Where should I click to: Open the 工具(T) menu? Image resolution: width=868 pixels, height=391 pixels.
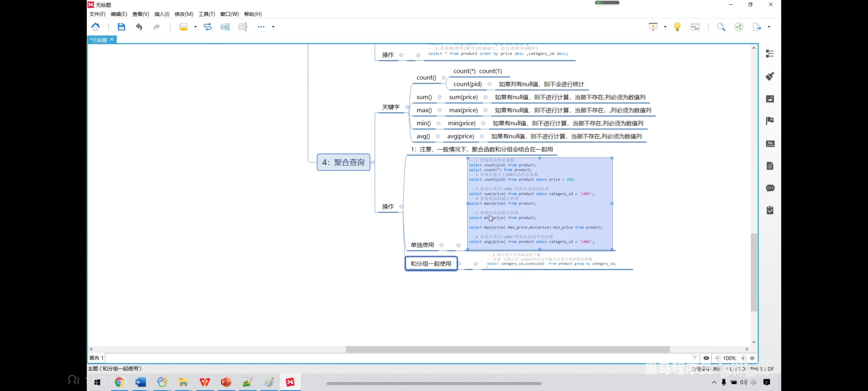[x=206, y=14]
